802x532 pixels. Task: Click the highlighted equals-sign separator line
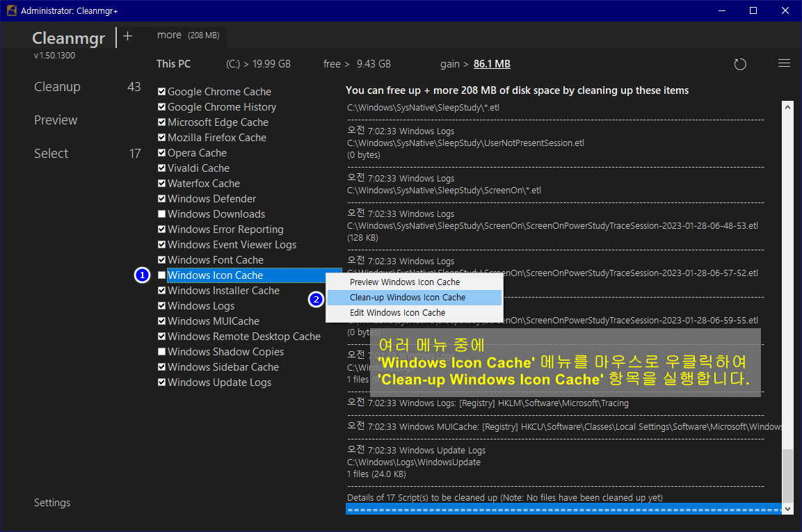coord(563,510)
